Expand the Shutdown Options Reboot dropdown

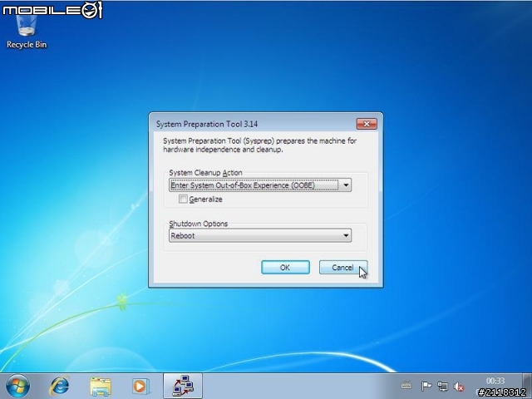[x=260, y=235]
